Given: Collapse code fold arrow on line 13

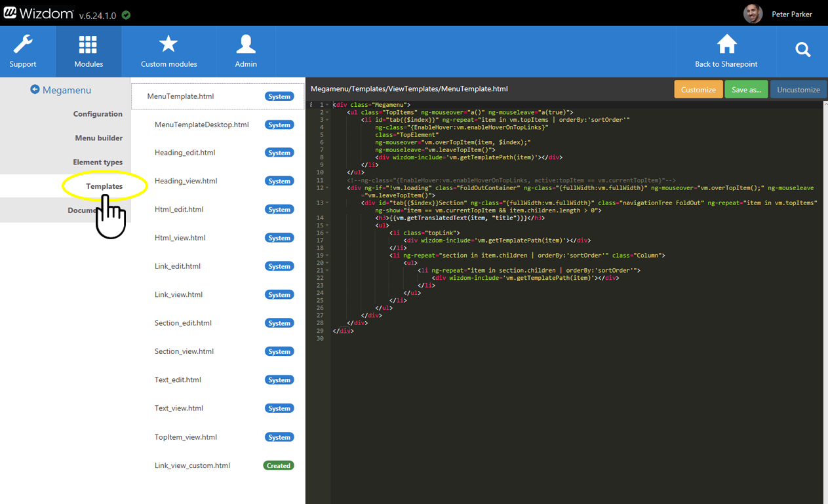Looking at the screenshot, I should tap(328, 203).
